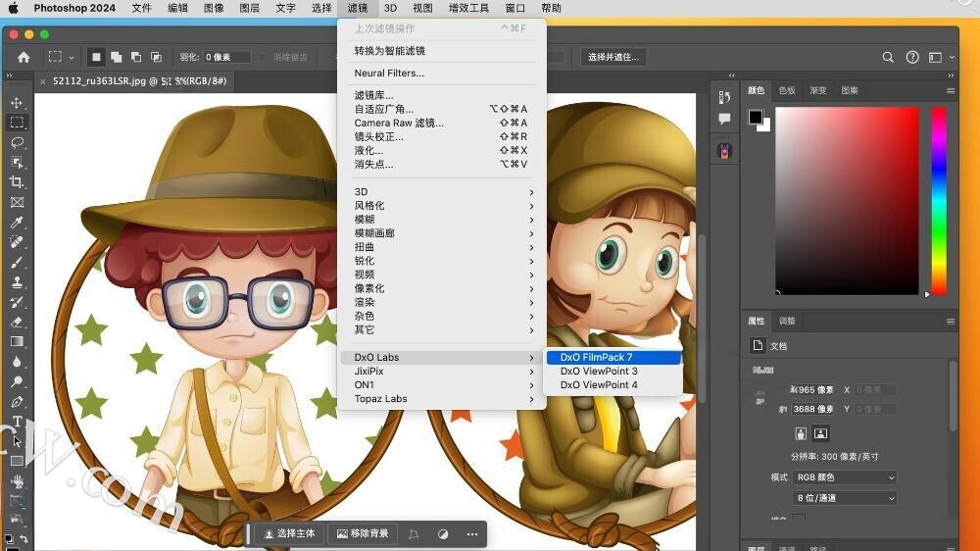This screenshot has height=551, width=980.
Task: Enable Subtract from Selection mode
Action: tap(136, 57)
